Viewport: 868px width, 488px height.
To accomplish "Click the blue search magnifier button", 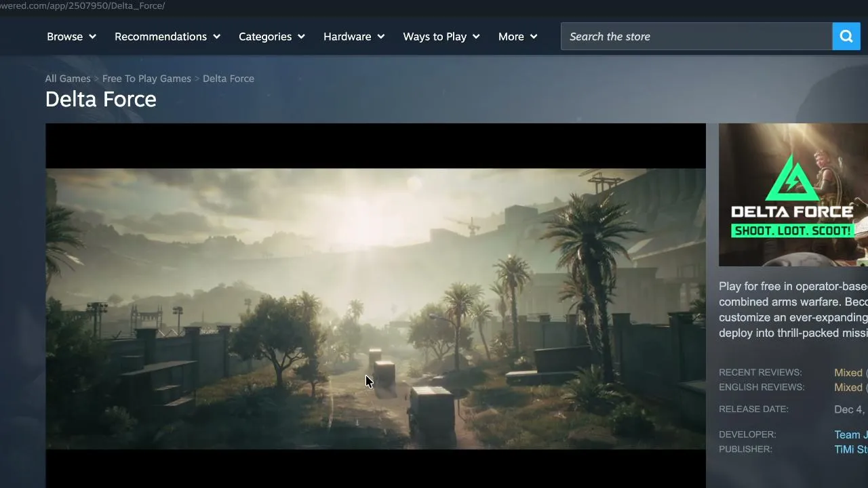I will pyautogui.click(x=846, y=37).
